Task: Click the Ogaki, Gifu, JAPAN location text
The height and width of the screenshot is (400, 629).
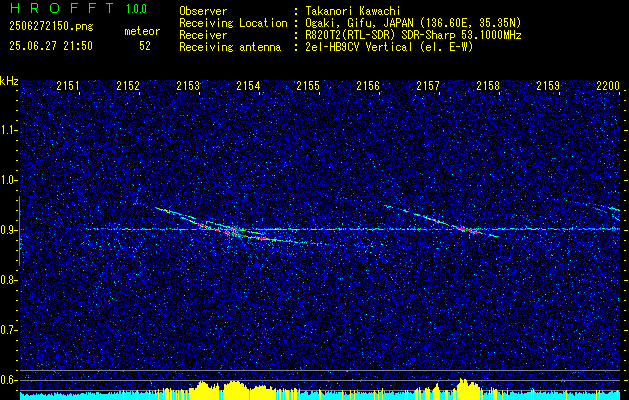Action: (x=413, y=23)
